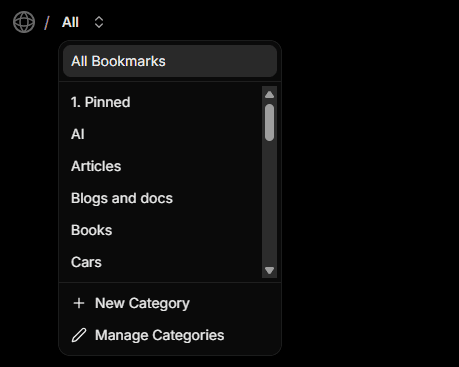Click the globe logo icon
Screen dimensions: 459x367
[x=24, y=22]
